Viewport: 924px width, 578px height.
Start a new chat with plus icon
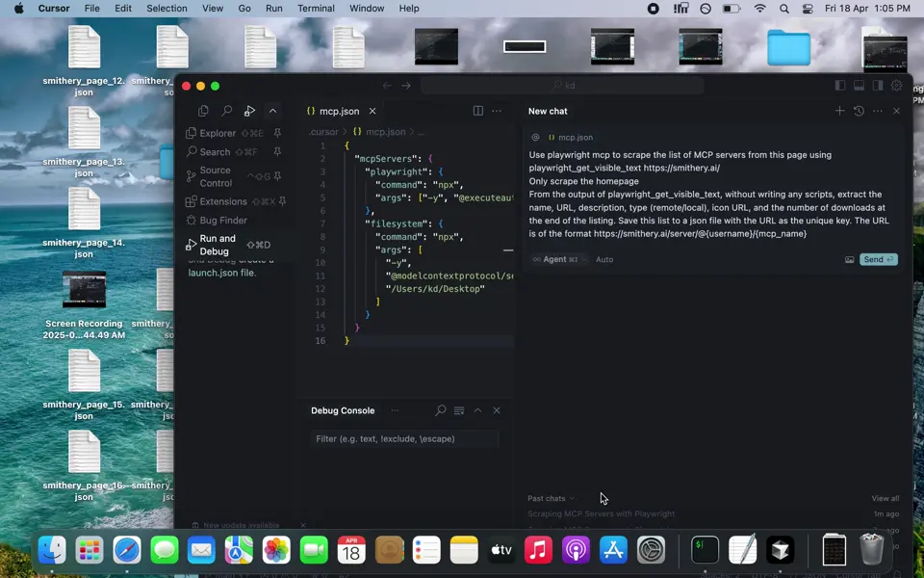point(839,111)
